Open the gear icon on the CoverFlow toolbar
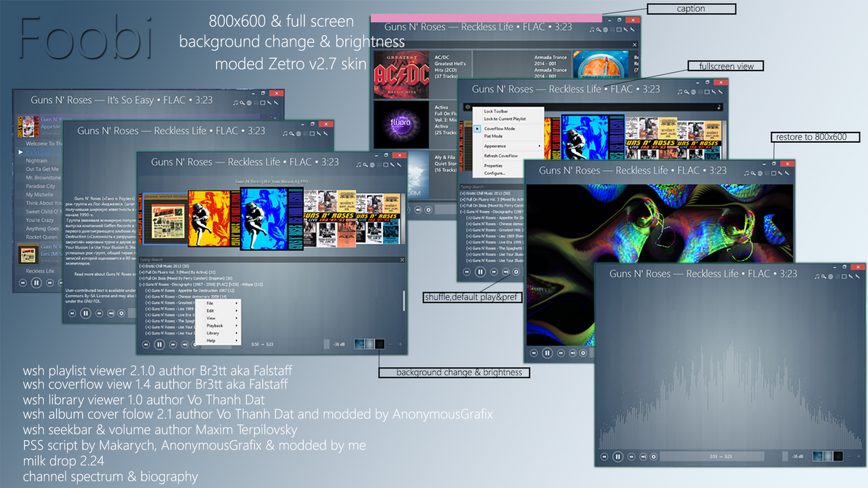This screenshot has height=488, width=868. 467,107
